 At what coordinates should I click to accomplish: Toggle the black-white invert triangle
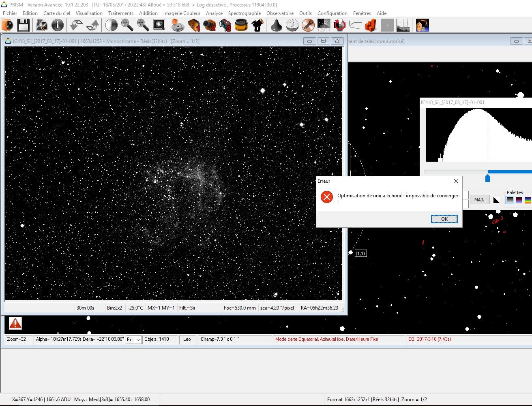click(x=496, y=200)
